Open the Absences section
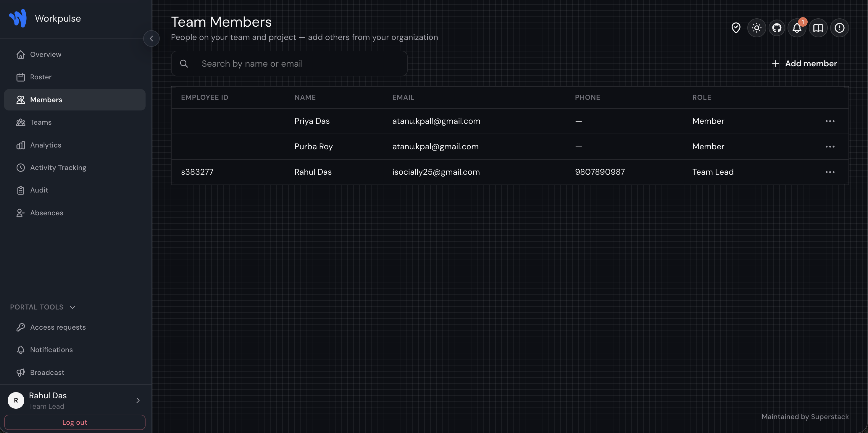 75,213
